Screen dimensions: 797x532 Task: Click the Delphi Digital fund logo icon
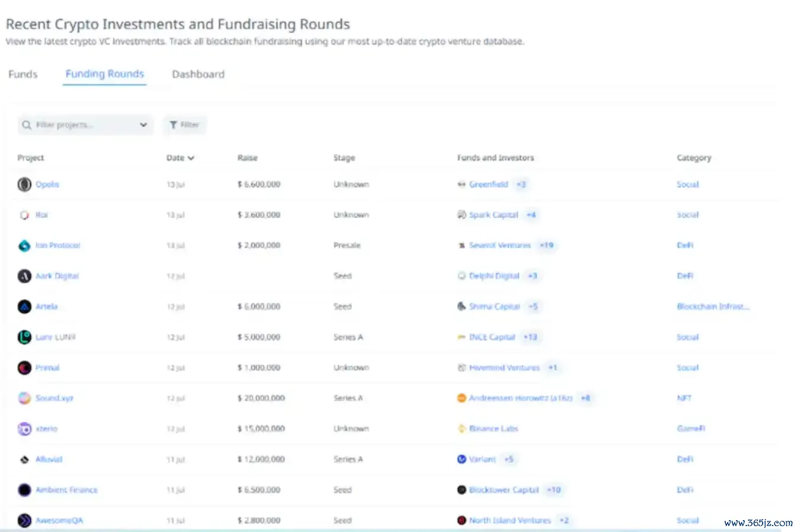click(x=462, y=276)
